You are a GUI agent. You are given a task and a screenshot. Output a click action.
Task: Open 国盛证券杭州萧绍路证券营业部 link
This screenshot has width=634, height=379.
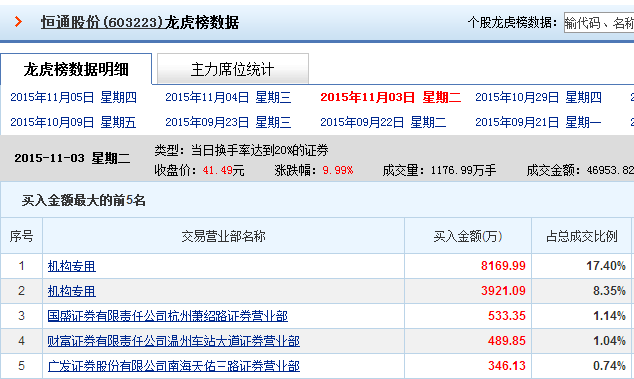click(x=167, y=316)
